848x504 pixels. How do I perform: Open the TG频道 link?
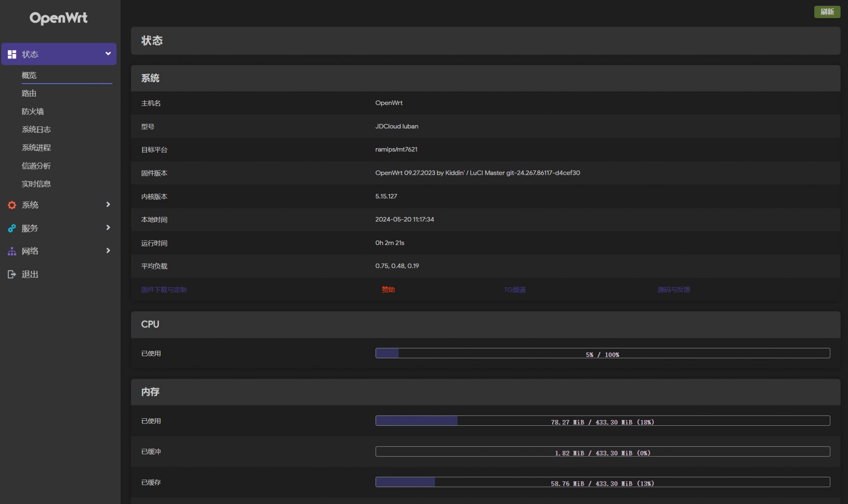tap(515, 289)
